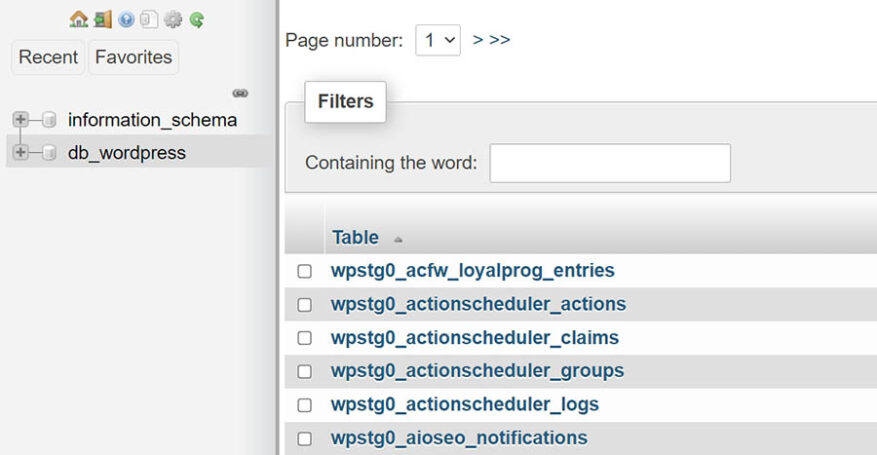
Task: Expand the information_schema tree node
Action: [19, 120]
